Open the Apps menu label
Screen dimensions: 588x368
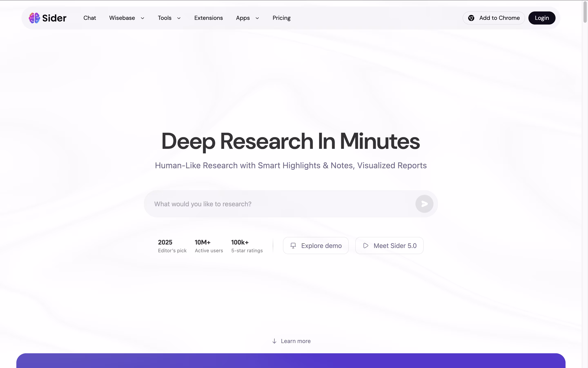243,18
